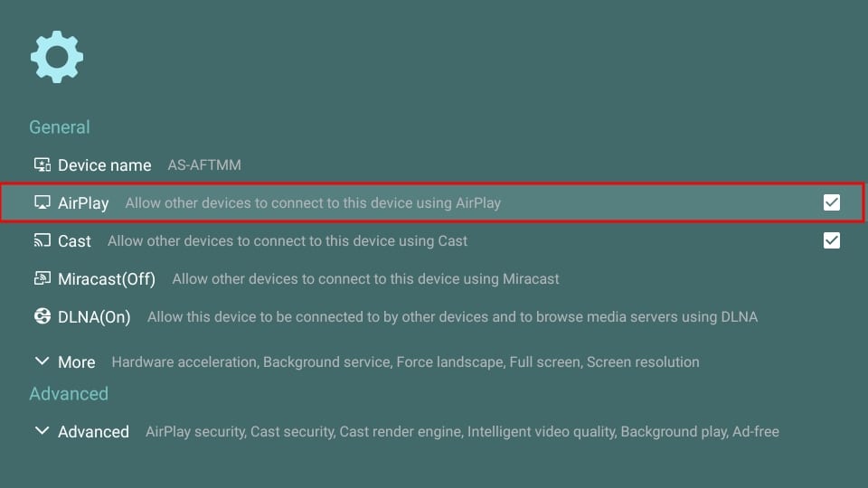
Task: Expand the More section chevron
Action: tap(42, 361)
